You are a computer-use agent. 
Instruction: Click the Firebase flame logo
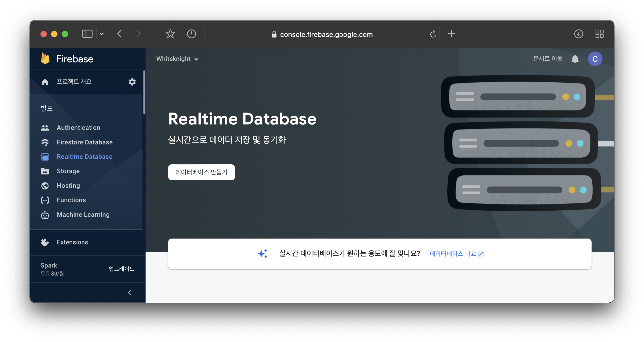pyautogui.click(x=45, y=59)
